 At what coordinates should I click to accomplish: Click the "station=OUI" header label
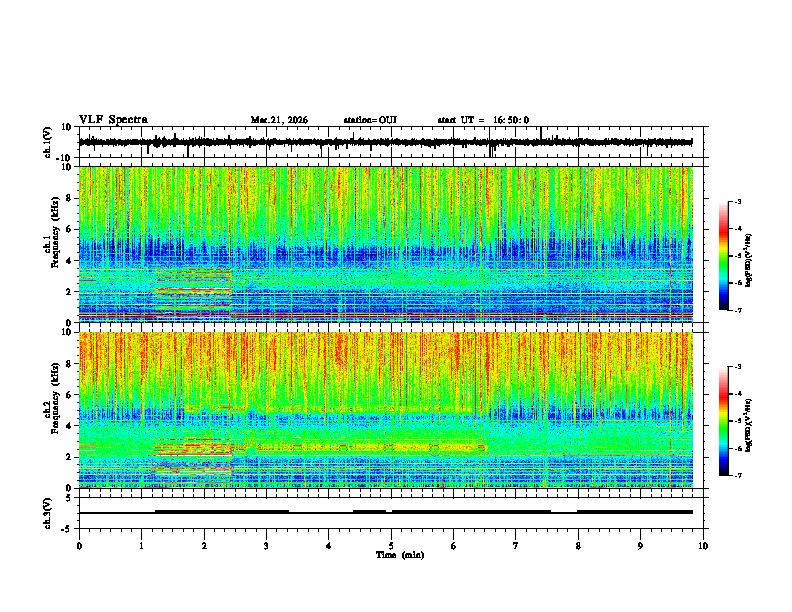[370, 120]
